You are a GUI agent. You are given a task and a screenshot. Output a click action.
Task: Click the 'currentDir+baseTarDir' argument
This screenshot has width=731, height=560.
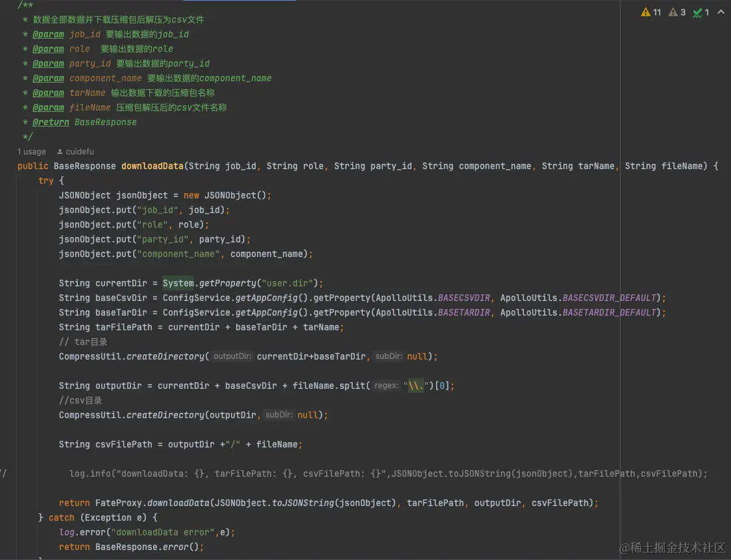(x=311, y=356)
